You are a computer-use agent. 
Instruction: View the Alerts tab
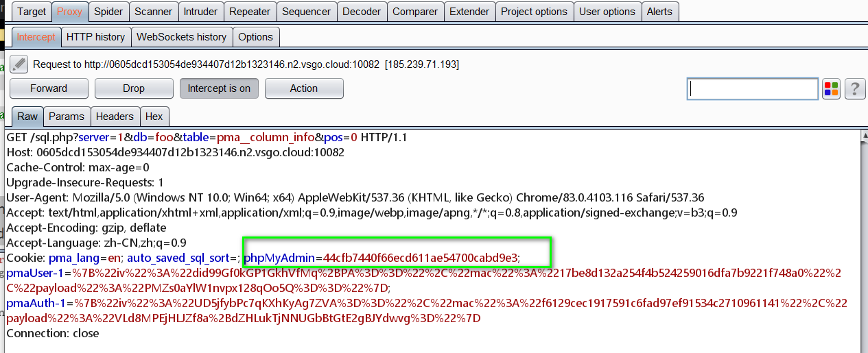point(659,12)
